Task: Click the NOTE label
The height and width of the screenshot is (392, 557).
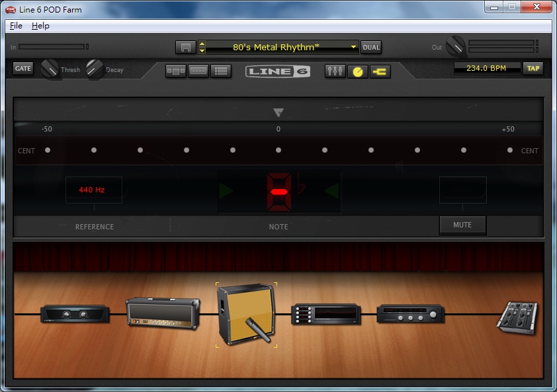Action: pos(278,227)
